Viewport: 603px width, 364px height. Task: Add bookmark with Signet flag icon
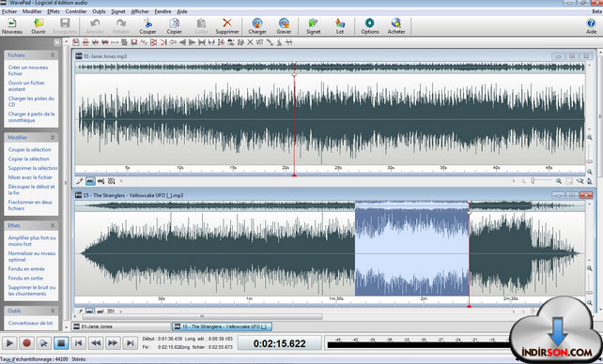[314, 25]
